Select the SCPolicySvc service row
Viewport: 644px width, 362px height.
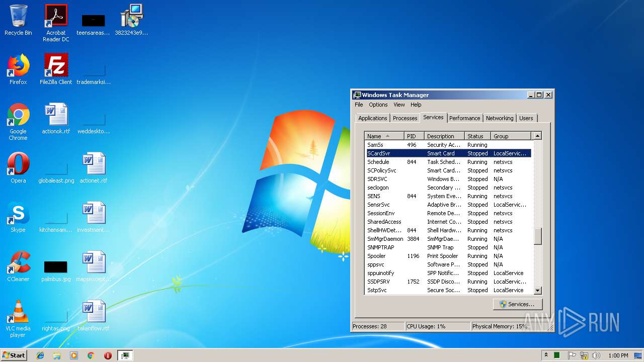[448, 170]
